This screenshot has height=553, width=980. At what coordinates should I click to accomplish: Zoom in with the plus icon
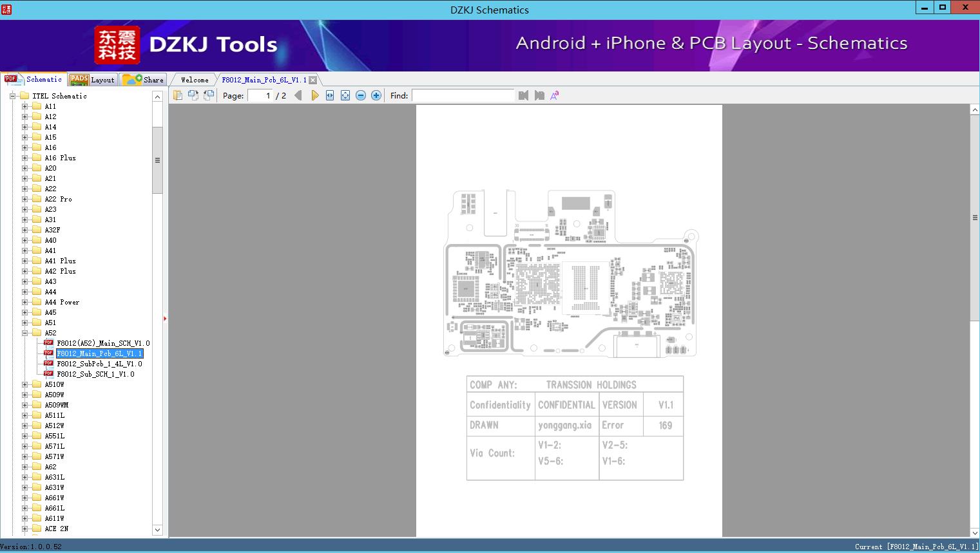(x=376, y=95)
